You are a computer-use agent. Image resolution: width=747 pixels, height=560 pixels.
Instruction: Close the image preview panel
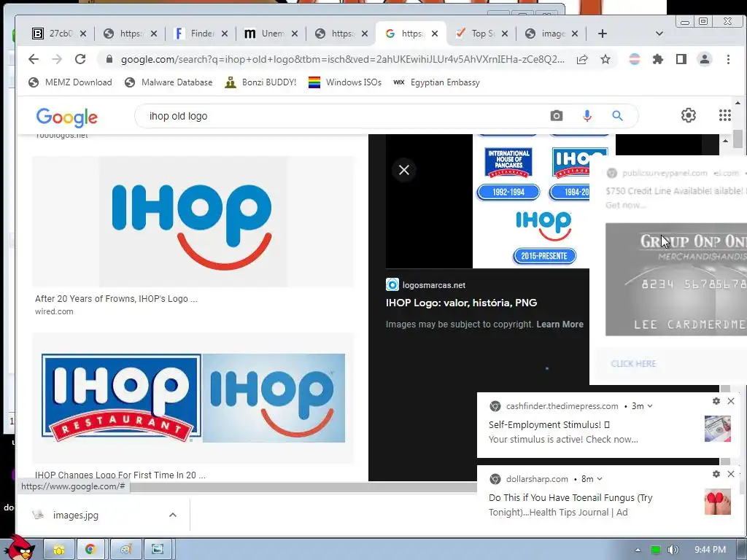404,170
